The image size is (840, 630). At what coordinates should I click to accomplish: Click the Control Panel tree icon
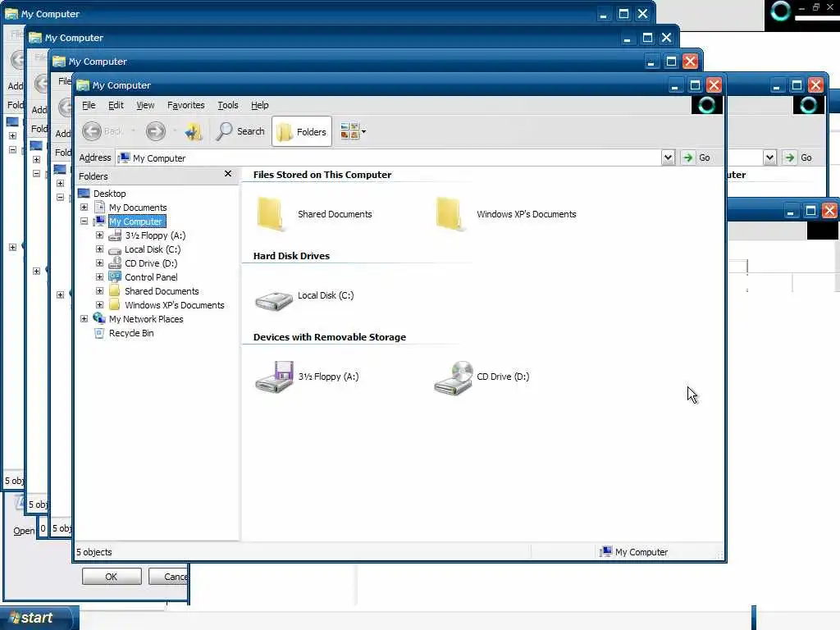[115, 276]
